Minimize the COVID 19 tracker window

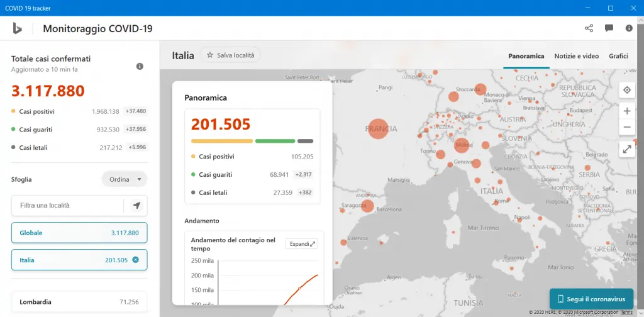[588, 8]
